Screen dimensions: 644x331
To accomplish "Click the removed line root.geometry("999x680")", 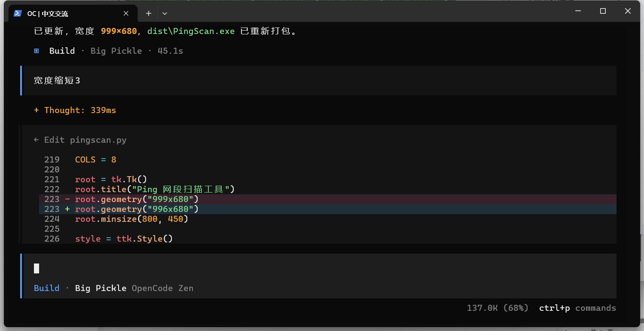I will 327,199.
